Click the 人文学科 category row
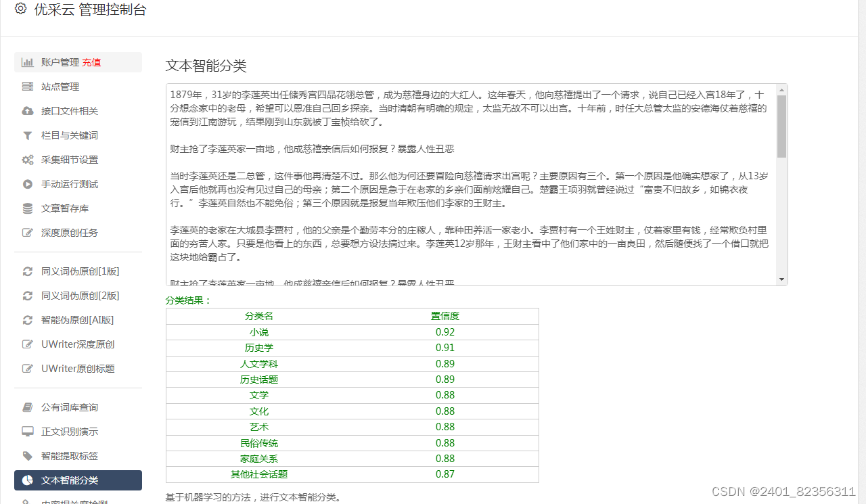Screen dimensions: 866x504 [x=352, y=364]
